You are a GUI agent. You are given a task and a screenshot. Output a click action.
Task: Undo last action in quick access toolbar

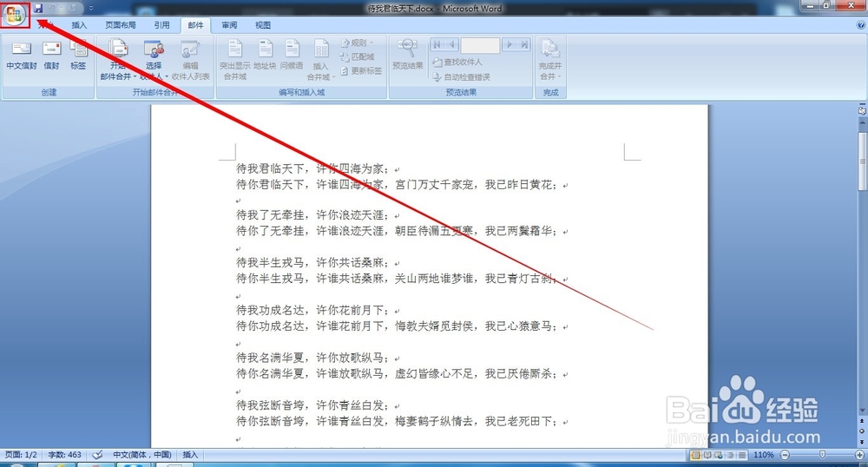coord(53,9)
